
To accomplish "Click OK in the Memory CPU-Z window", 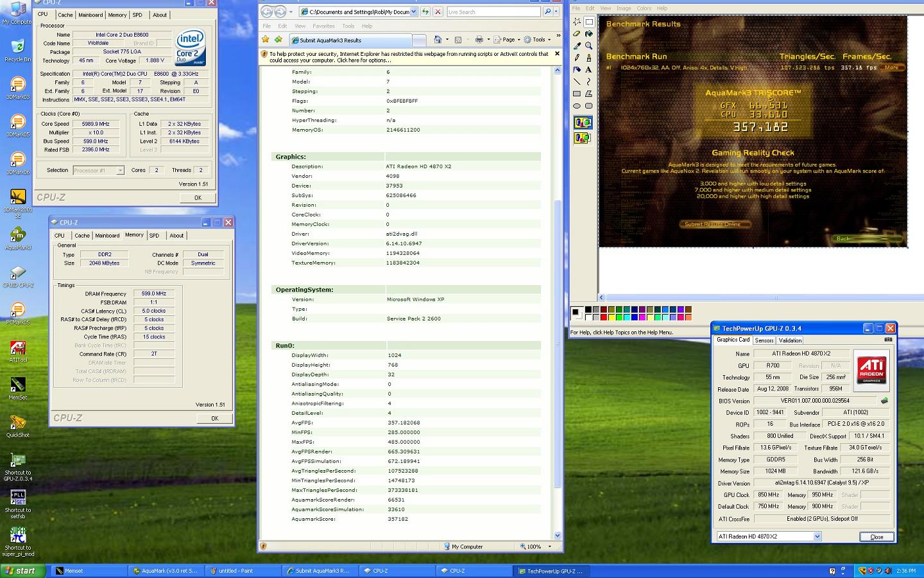I will 214,418.
